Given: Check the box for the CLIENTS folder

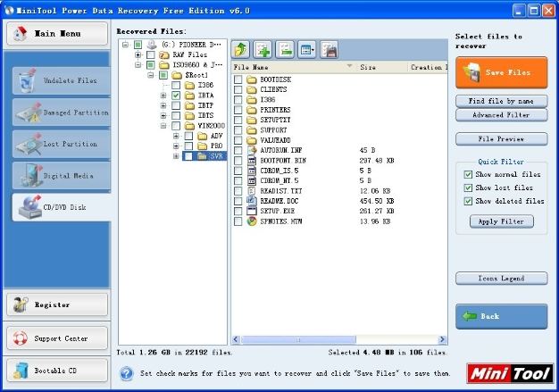Looking at the screenshot, I should coord(238,89).
